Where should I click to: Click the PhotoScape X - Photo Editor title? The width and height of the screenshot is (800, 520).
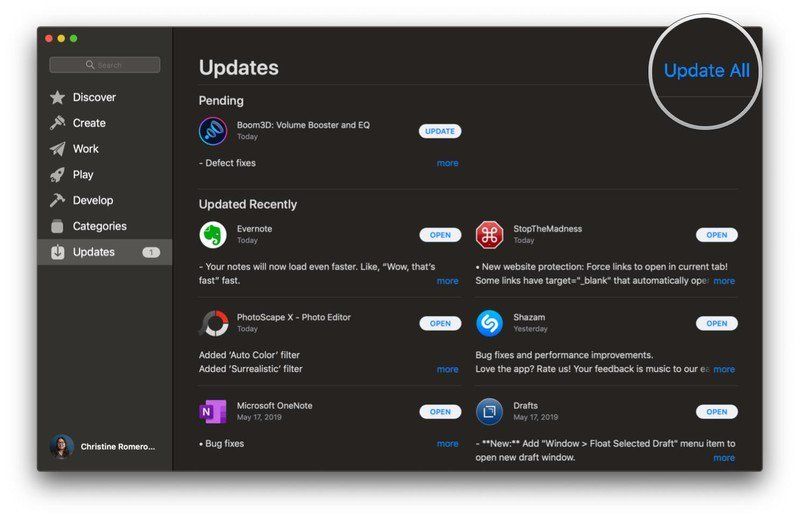click(x=293, y=317)
